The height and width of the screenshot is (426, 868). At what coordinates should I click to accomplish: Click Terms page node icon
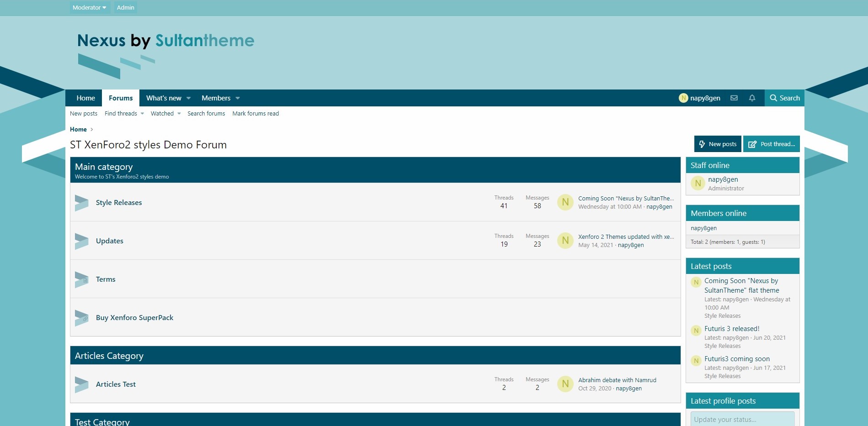[x=82, y=279]
